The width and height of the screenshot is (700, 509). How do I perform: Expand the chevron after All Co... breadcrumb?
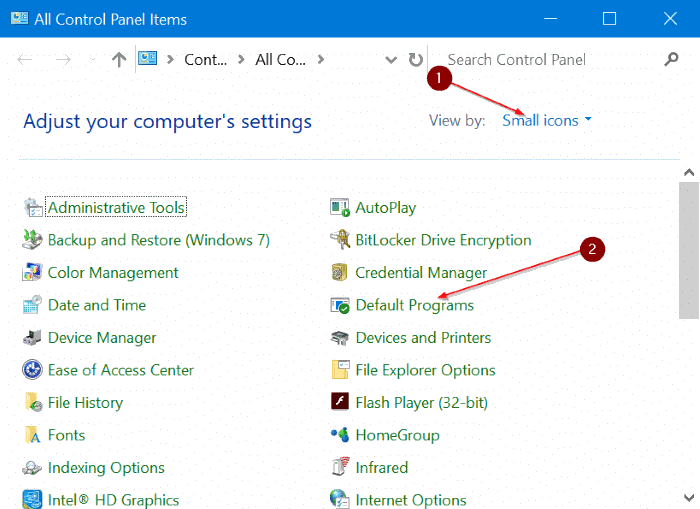point(321,59)
